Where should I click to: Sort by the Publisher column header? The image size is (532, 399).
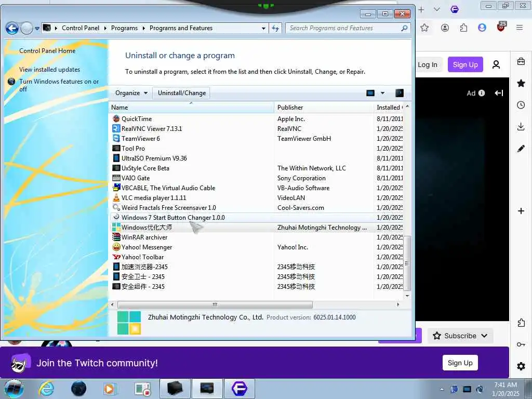(x=324, y=108)
